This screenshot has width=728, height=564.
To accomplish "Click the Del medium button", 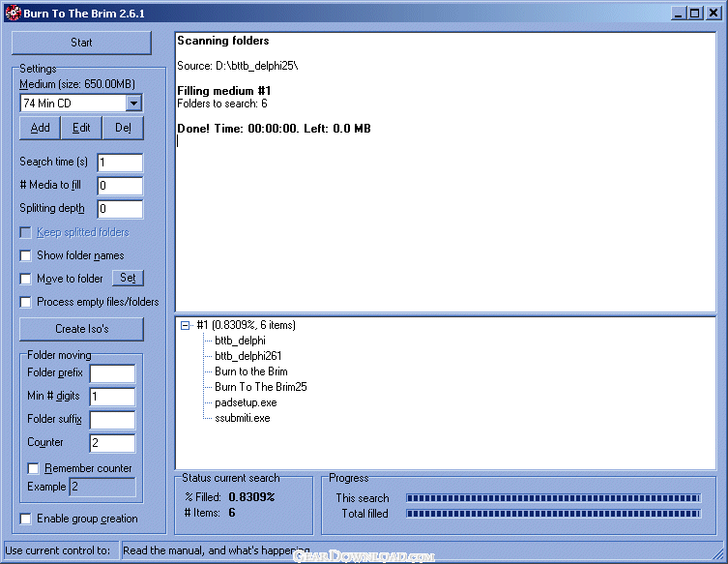I will pos(123,128).
